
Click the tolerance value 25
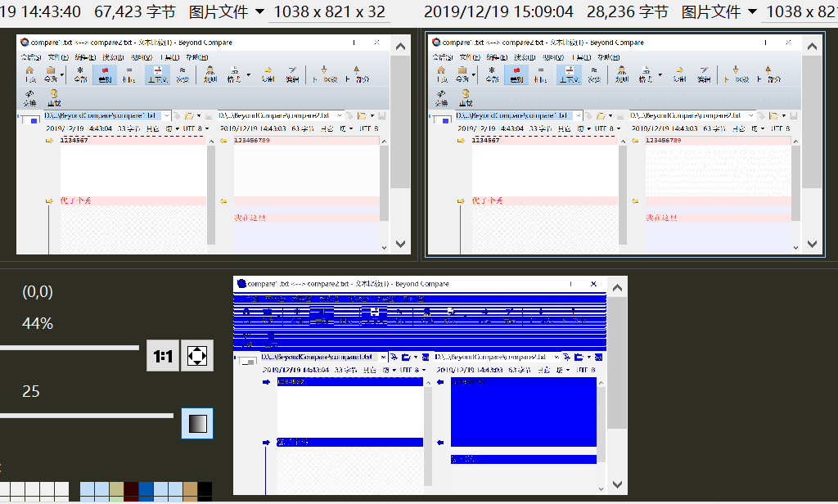coord(31,391)
